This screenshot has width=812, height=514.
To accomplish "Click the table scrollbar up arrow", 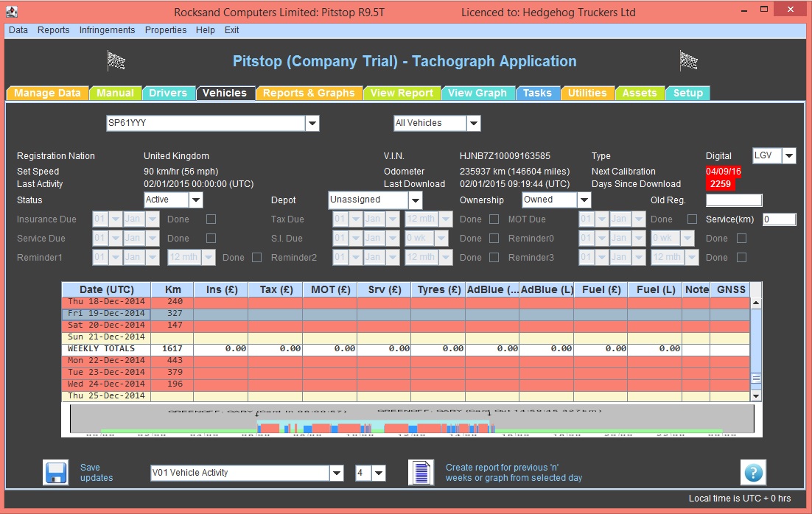I will pyautogui.click(x=756, y=303).
